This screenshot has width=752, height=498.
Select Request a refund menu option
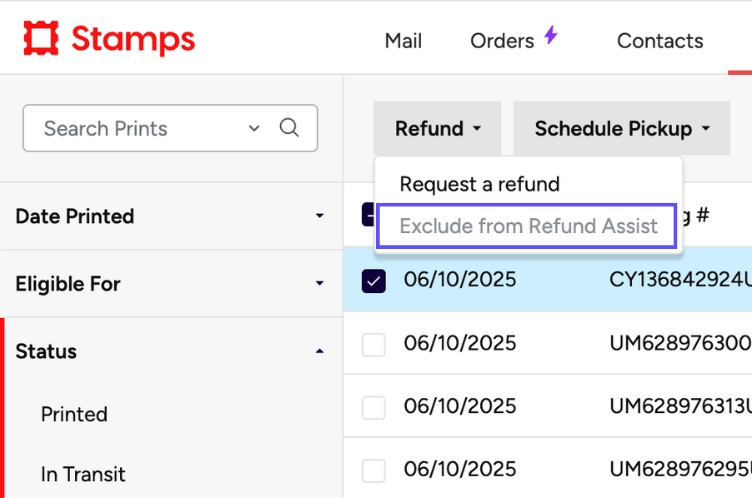479,184
